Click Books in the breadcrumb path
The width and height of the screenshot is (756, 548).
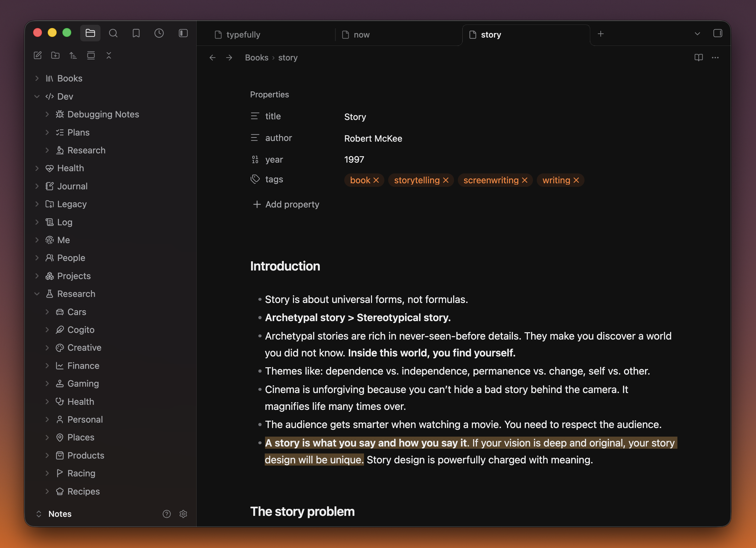256,58
